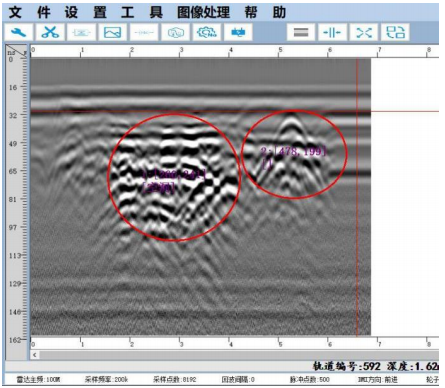Click the blue battery-shaped toolbar icon
Screen dimensions: 445x388
[x=238, y=32]
